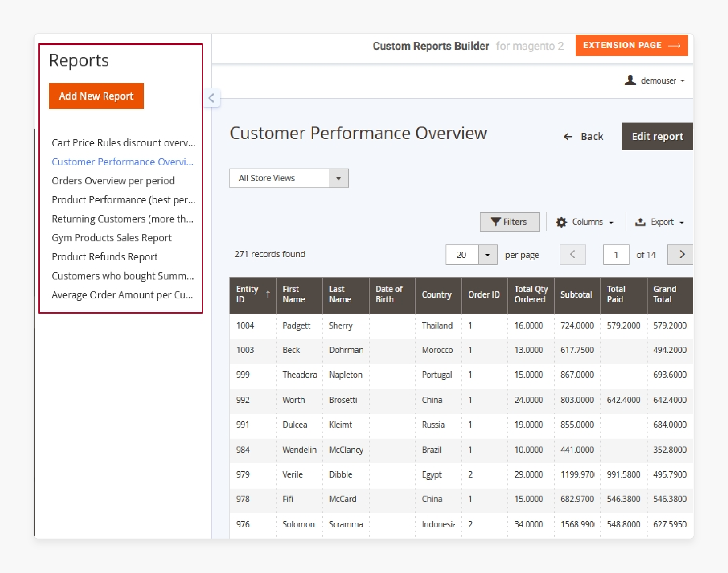Click the 20 per page value field
The image size is (728, 573).
tap(462, 255)
